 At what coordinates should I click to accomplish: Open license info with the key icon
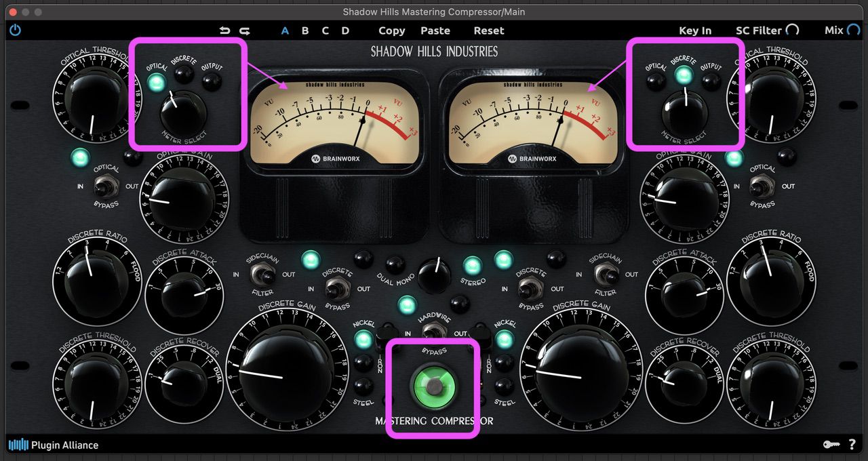(831, 445)
